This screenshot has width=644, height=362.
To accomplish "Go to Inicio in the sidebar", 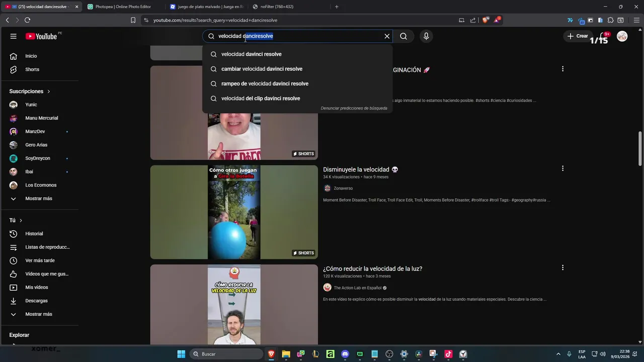I will coord(40,56).
